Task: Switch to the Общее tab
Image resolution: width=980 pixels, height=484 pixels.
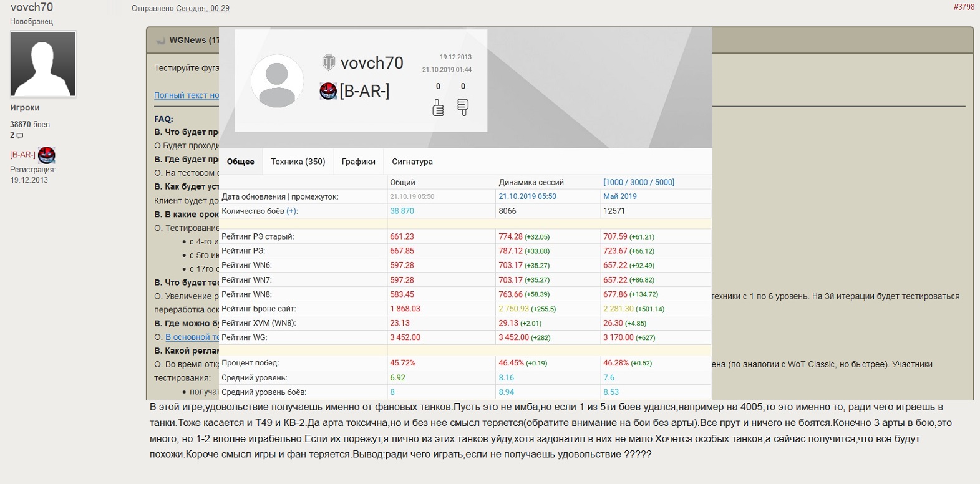Action: [x=241, y=162]
